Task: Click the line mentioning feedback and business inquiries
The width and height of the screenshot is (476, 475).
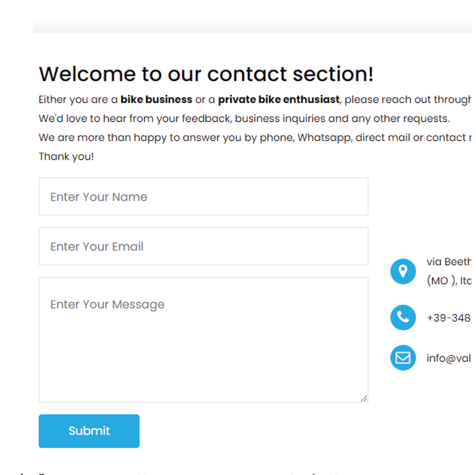Action: pos(244,119)
